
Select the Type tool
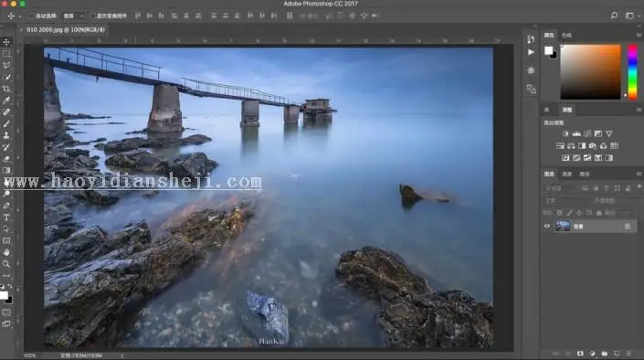point(6,217)
